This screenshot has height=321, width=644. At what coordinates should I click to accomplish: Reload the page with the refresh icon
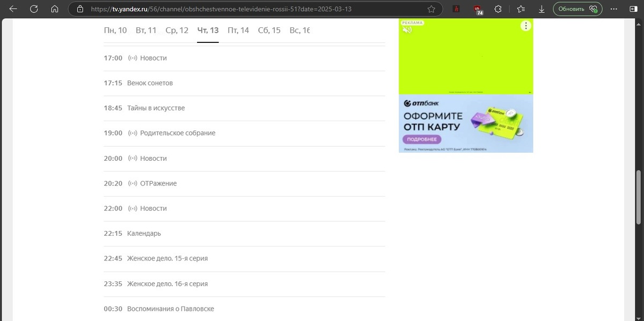[x=34, y=9]
